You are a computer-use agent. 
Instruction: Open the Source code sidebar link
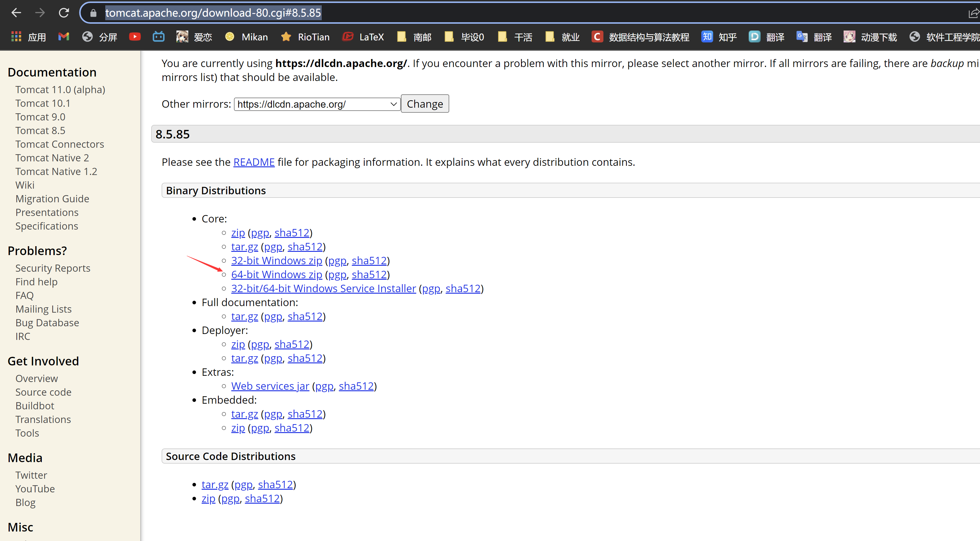43,392
